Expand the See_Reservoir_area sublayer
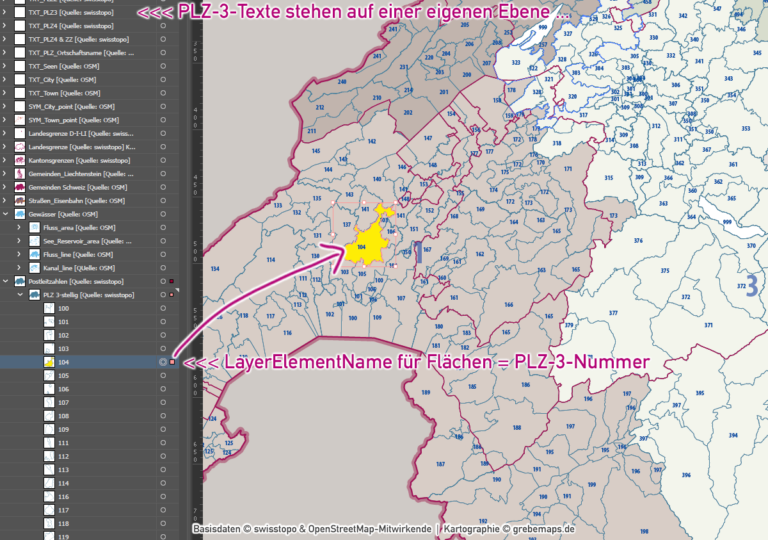The height and width of the screenshot is (540, 768). pyautogui.click(x=20, y=241)
